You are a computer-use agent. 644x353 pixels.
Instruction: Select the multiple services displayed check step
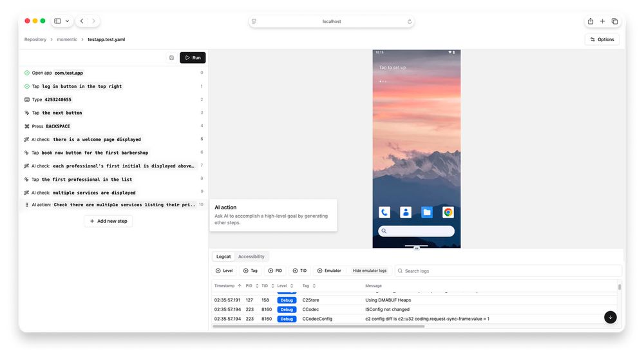tap(114, 193)
